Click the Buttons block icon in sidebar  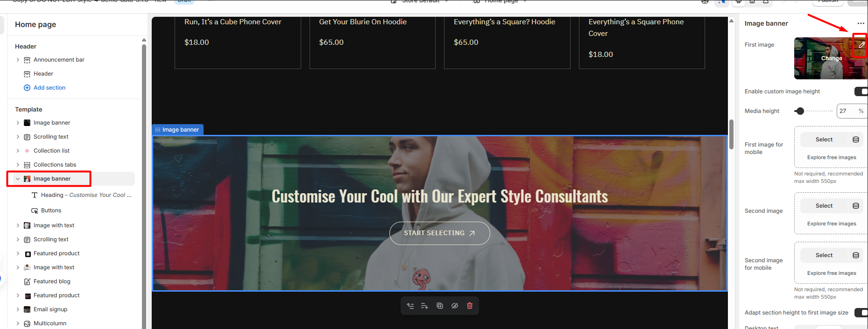(35, 210)
